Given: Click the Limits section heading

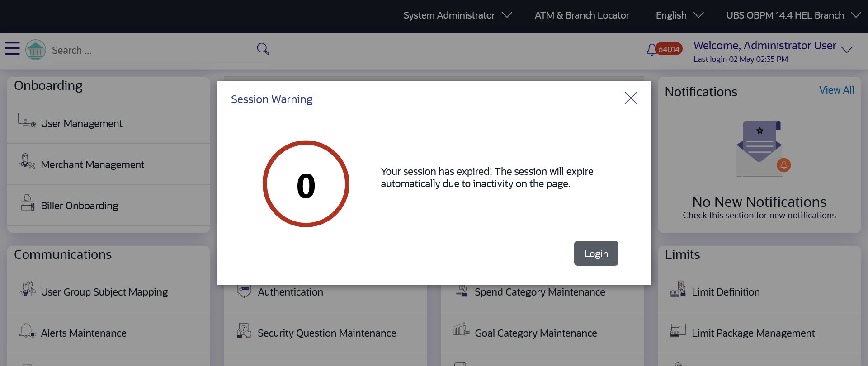Looking at the screenshot, I should click(x=682, y=254).
